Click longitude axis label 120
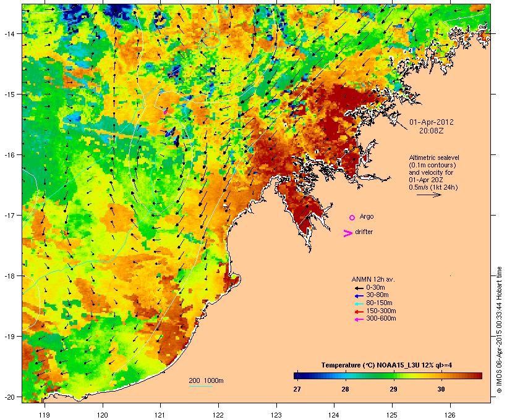This screenshot has width=507, height=420. [x=103, y=415]
